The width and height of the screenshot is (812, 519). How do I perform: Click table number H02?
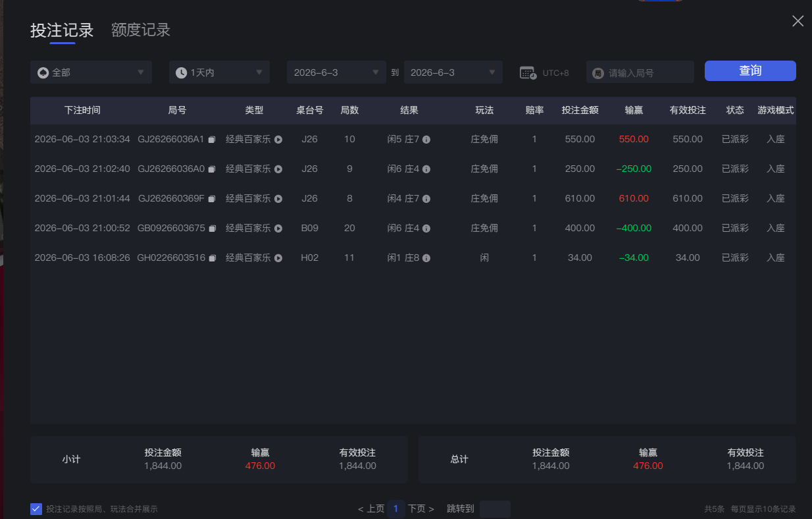[x=309, y=258]
